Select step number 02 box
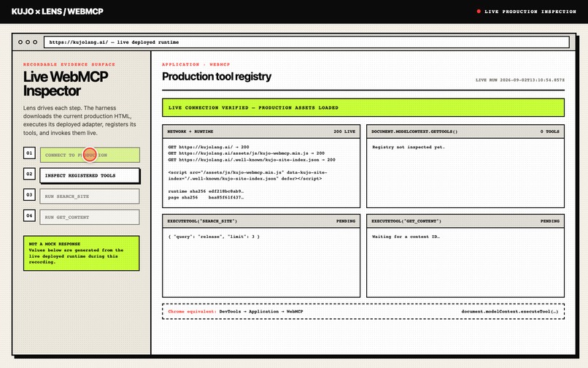This screenshot has width=588, height=368. pos(29,174)
